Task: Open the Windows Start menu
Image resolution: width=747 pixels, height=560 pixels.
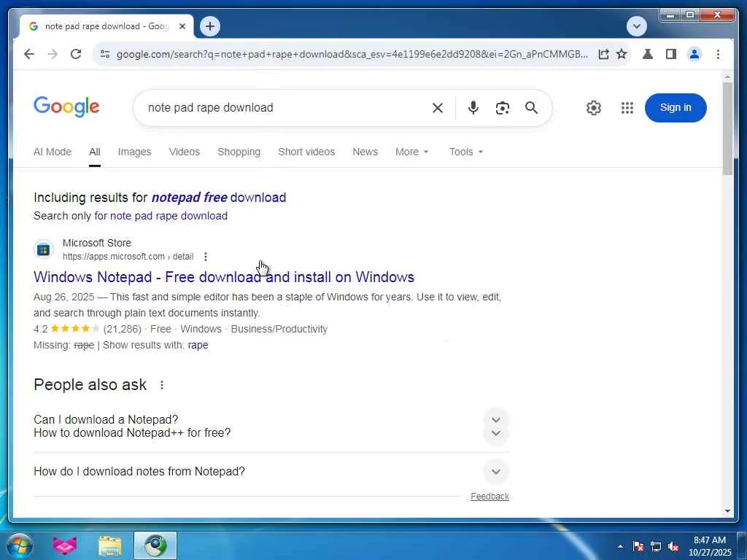Action: pyautogui.click(x=19, y=545)
